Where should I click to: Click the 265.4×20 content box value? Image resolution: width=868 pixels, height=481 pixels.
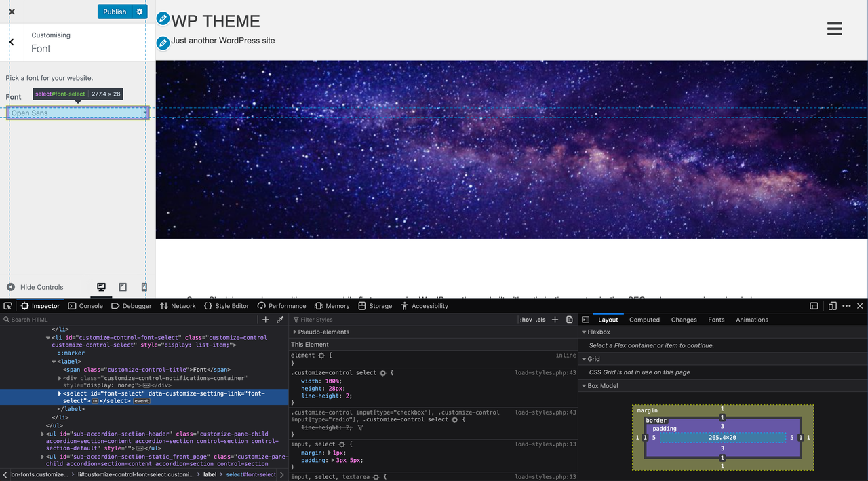point(722,438)
